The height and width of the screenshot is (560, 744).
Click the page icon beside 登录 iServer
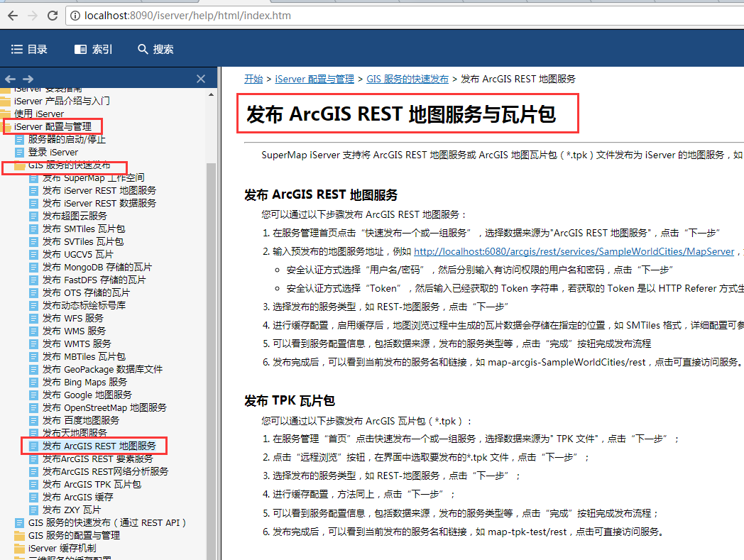pyautogui.click(x=19, y=153)
